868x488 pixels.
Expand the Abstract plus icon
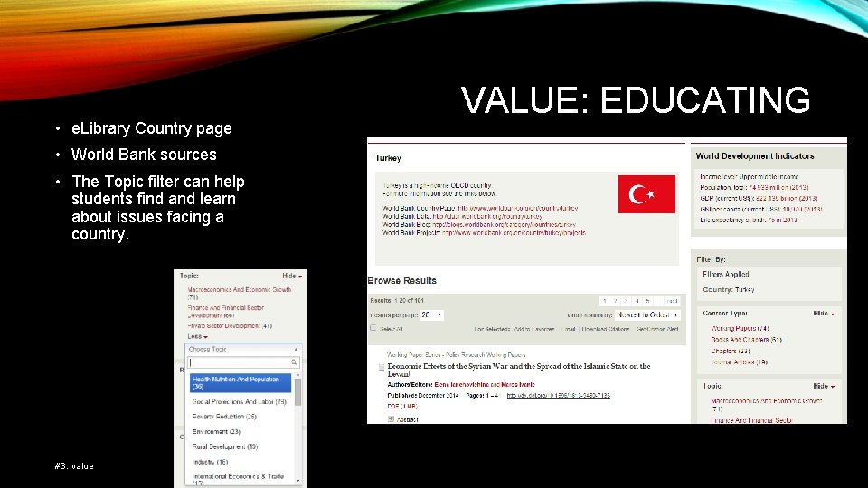[x=391, y=419]
